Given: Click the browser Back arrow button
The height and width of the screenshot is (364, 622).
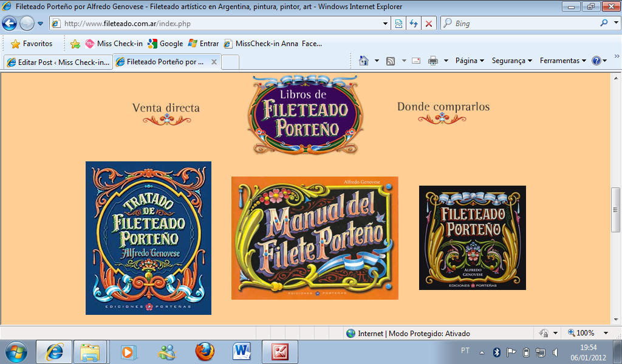Looking at the screenshot, I should 9,24.
